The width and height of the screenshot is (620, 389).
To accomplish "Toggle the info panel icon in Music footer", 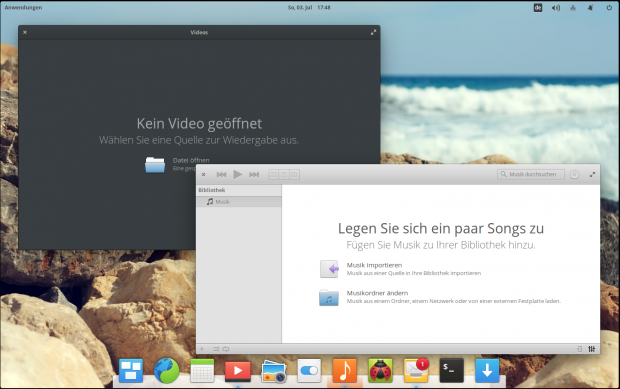I will tap(580, 349).
